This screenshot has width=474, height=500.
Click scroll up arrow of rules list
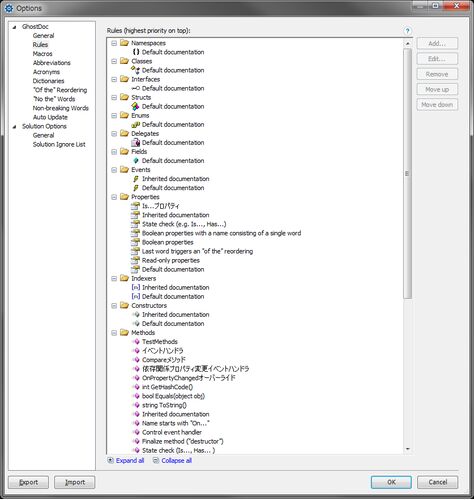coord(407,43)
